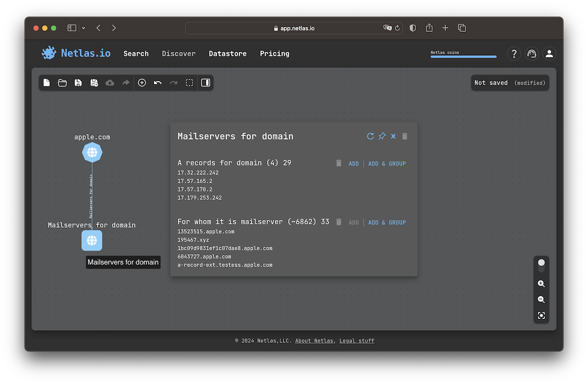Screen dimensions: 588x384
Task: Select the apple.com node on the canvas
Action: click(x=92, y=153)
